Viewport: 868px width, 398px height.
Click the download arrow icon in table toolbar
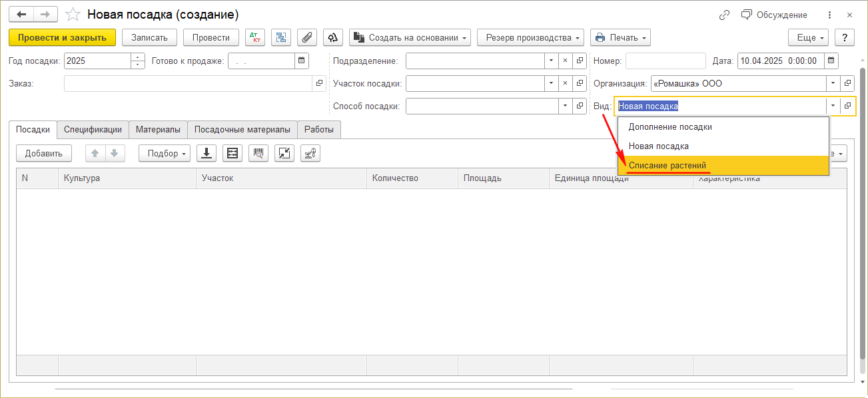pos(207,153)
